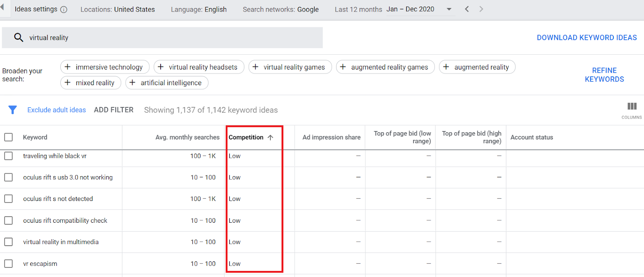Open Ideas settings info icon
This screenshot has height=277, width=644.
64,10
